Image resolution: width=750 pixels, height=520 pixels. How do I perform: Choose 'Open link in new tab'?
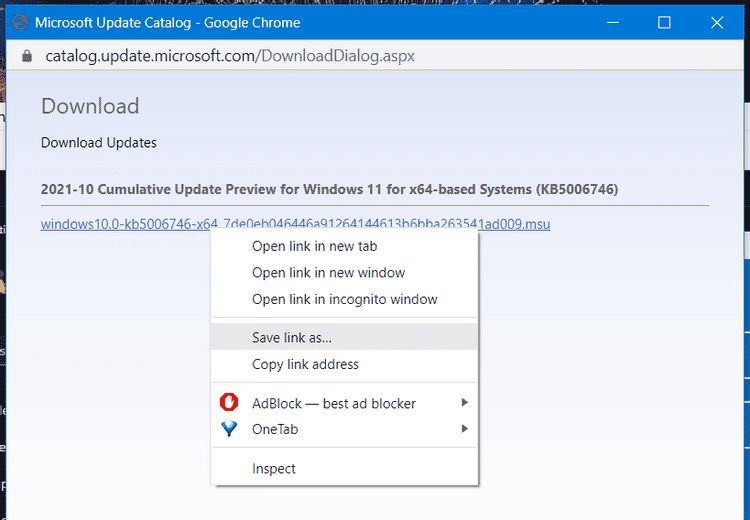click(x=344, y=246)
